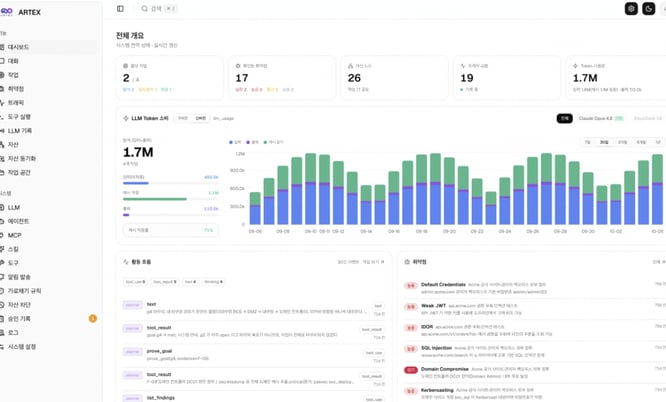Toggle the text 4 filter chip
The height and width of the screenshot is (402, 666).
(x=190, y=282)
